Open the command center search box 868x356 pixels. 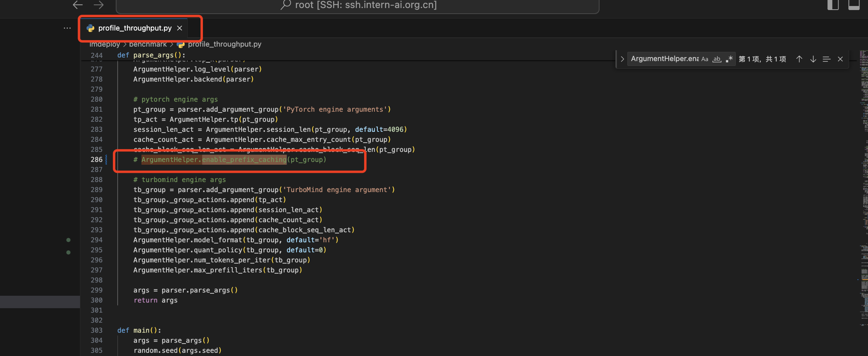pos(358,6)
